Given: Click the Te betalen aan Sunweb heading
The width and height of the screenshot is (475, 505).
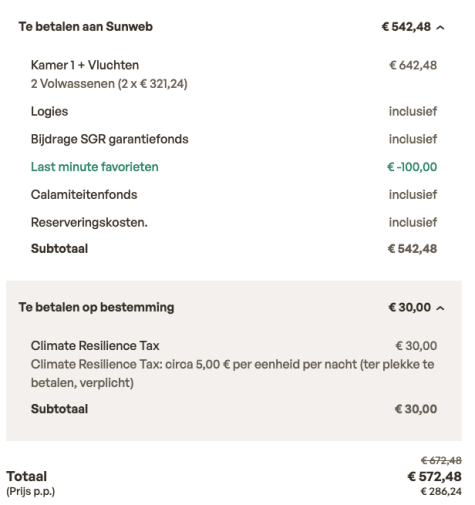Looking at the screenshot, I should click(x=86, y=27).
